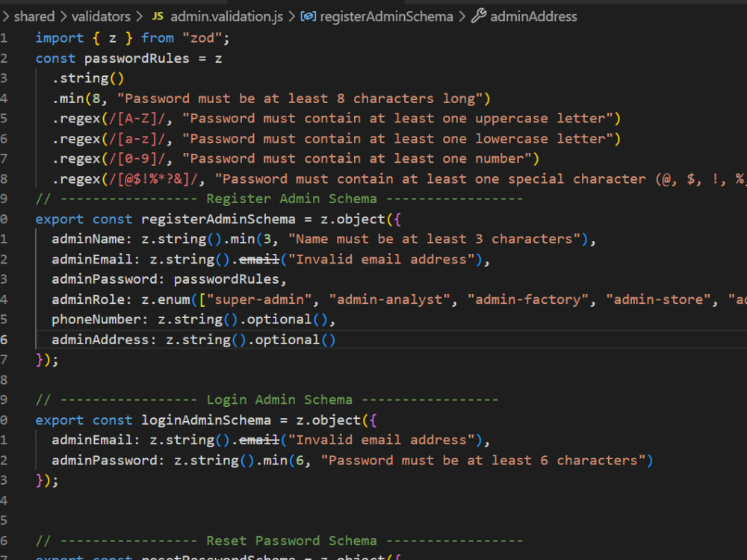
Task: Click the deprecated email call in loginAdminSchema
Action: [258, 440]
